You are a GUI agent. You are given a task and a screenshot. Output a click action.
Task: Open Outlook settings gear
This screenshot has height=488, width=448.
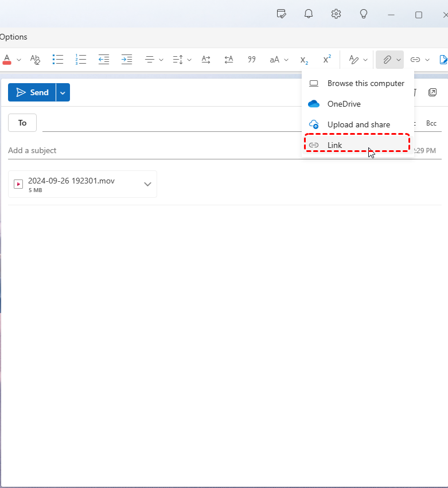click(336, 14)
